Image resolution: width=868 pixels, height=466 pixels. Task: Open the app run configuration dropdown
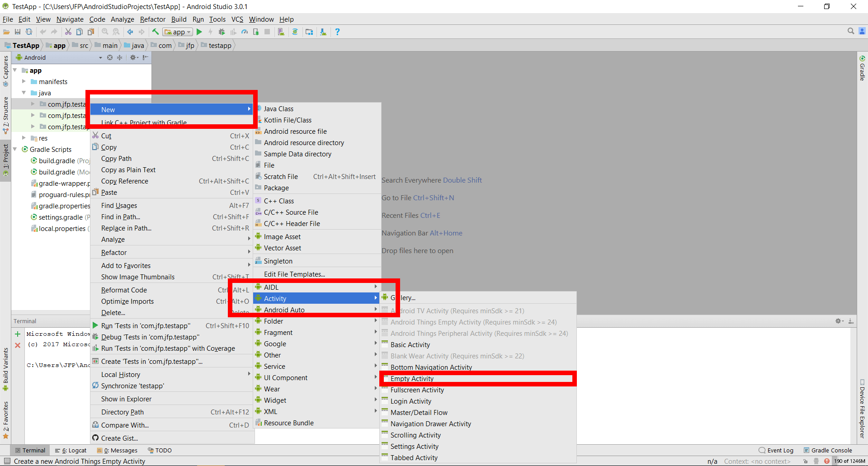178,32
